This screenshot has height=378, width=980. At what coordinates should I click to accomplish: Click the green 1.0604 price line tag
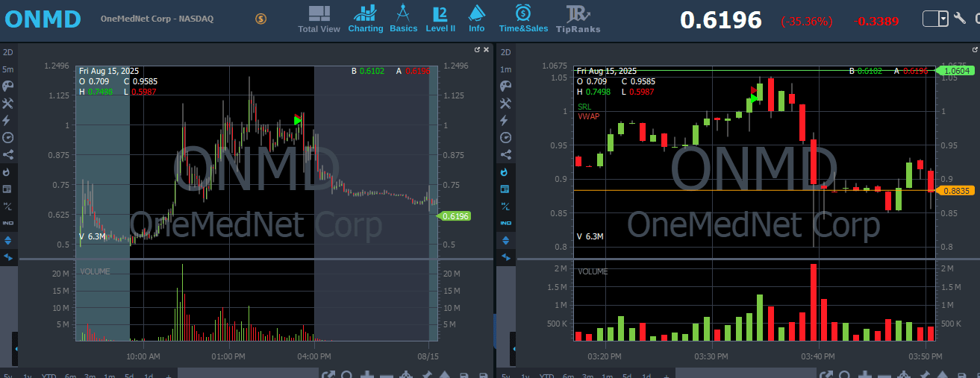(955, 70)
